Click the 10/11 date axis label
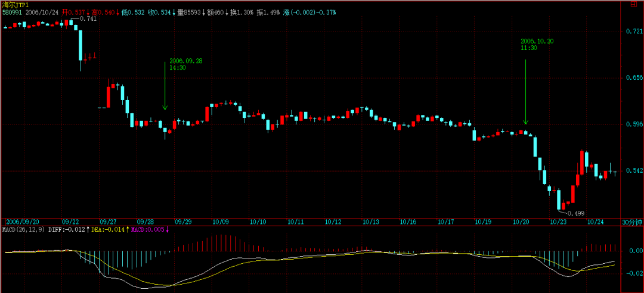The width and height of the screenshot is (644, 293). 296,222
